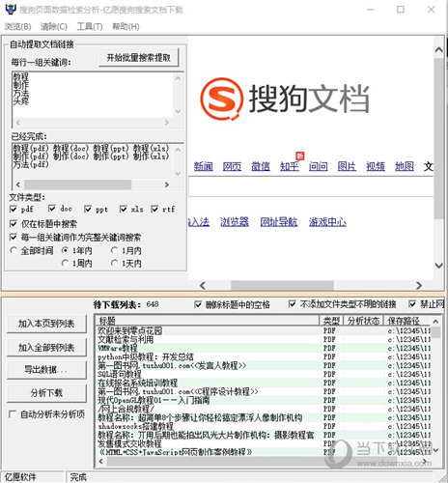Screen dimensions: 448x483
Task: Open the 视频 link
Action: (x=376, y=166)
